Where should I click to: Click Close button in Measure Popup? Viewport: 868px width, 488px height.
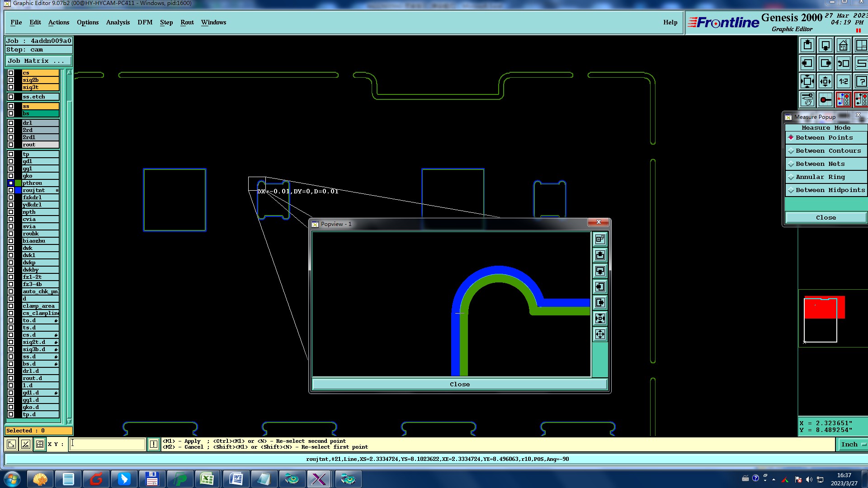click(826, 218)
